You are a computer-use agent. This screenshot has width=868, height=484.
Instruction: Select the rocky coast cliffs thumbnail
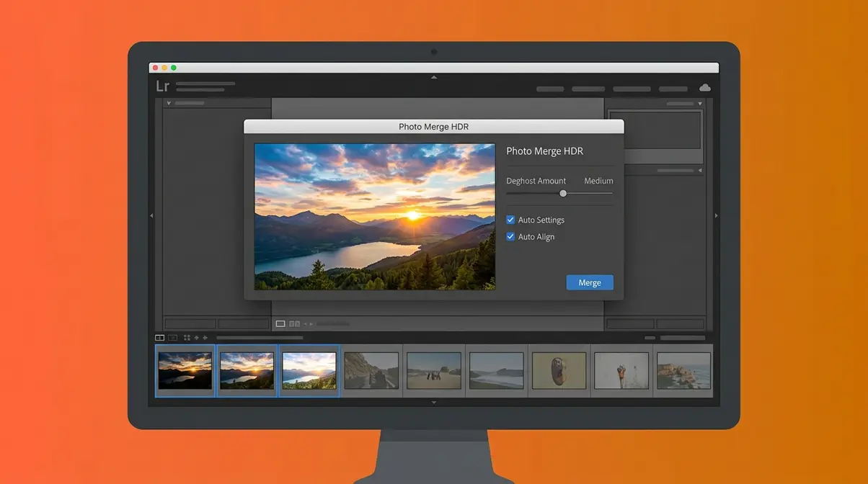[x=683, y=370]
